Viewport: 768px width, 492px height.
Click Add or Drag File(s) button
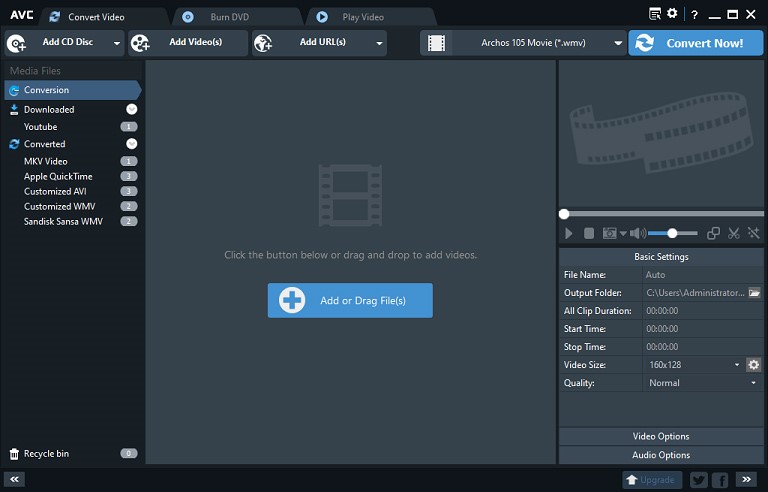point(350,300)
